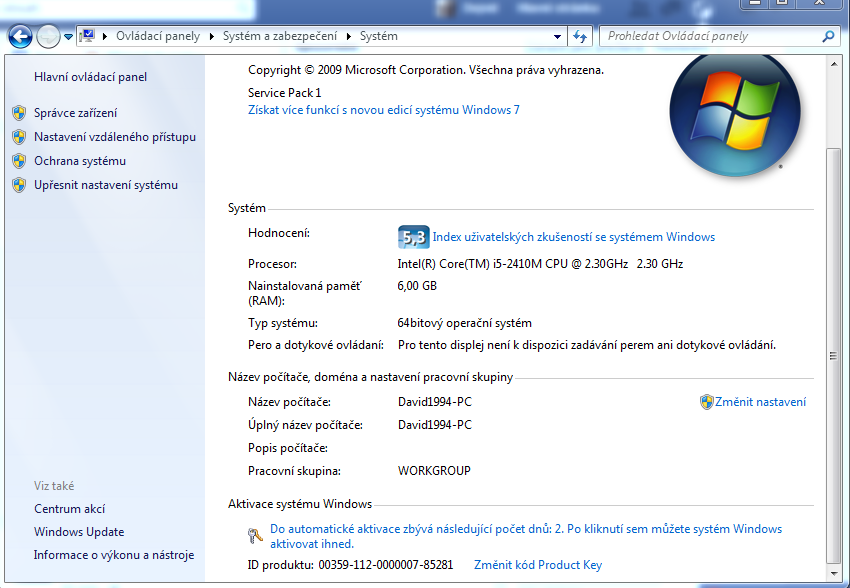Open Upřesnit nastavení systému

click(106, 185)
